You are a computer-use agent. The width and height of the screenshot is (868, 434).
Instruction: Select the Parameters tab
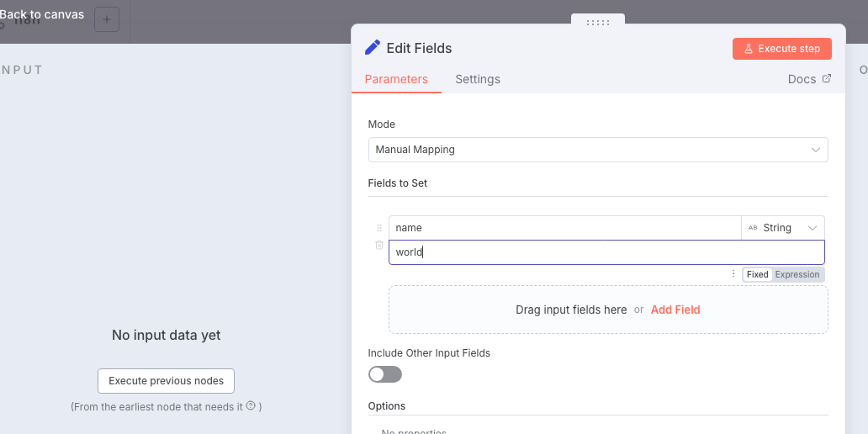pyautogui.click(x=396, y=79)
